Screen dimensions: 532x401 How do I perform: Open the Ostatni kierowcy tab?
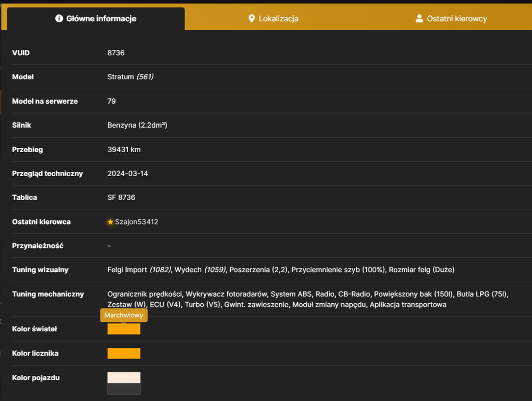(x=451, y=19)
